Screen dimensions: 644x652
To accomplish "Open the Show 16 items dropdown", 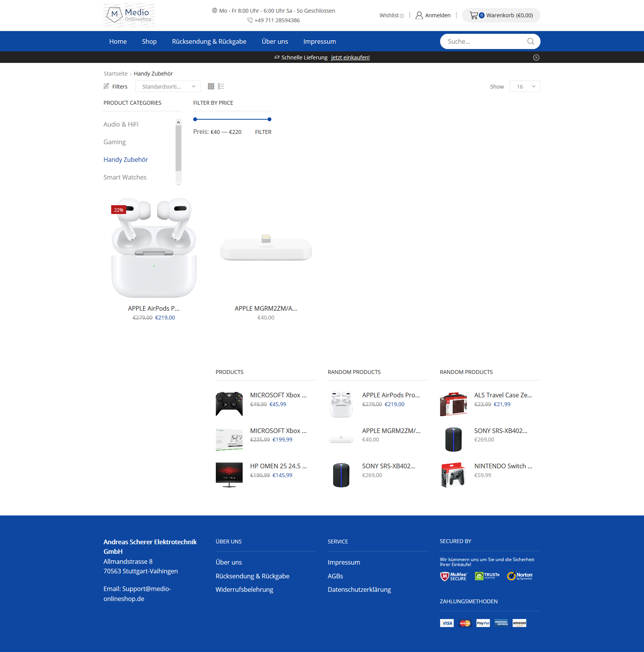I will coord(525,87).
